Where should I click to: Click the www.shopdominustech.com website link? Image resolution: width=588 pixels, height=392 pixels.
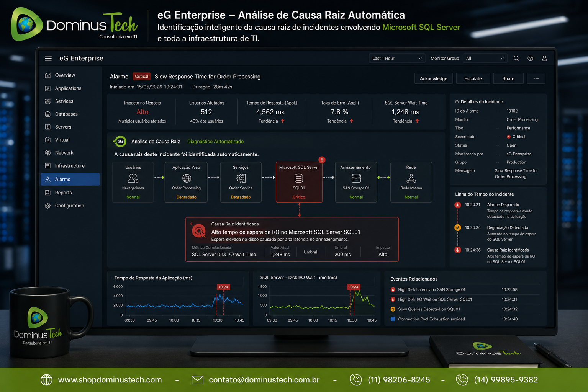(110, 380)
